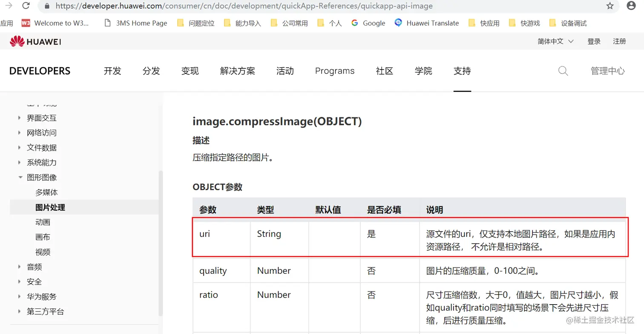
Task: Open the 活动 menu
Action: click(285, 71)
